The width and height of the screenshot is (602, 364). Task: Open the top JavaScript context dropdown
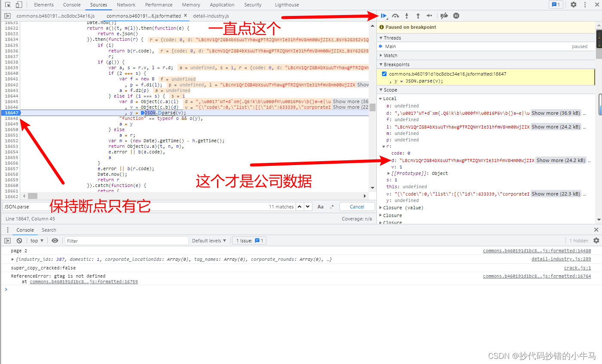pyautogui.click(x=37, y=241)
